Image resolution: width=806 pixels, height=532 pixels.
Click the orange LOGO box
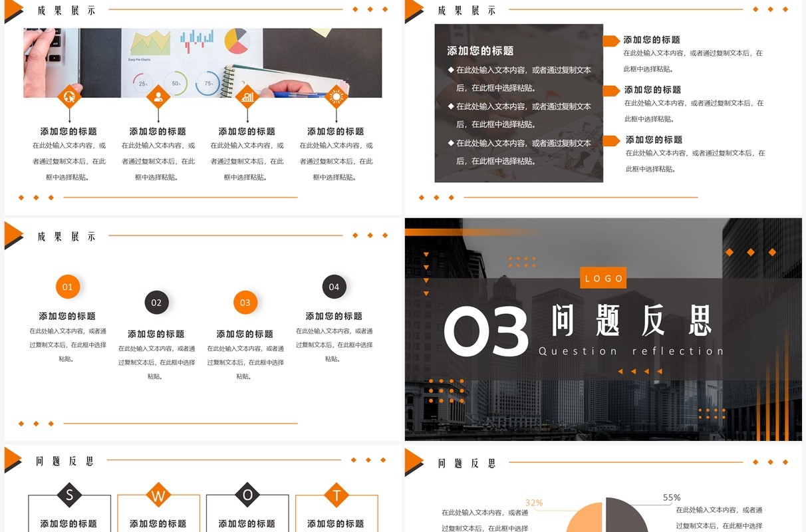pyautogui.click(x=603, y=278)
